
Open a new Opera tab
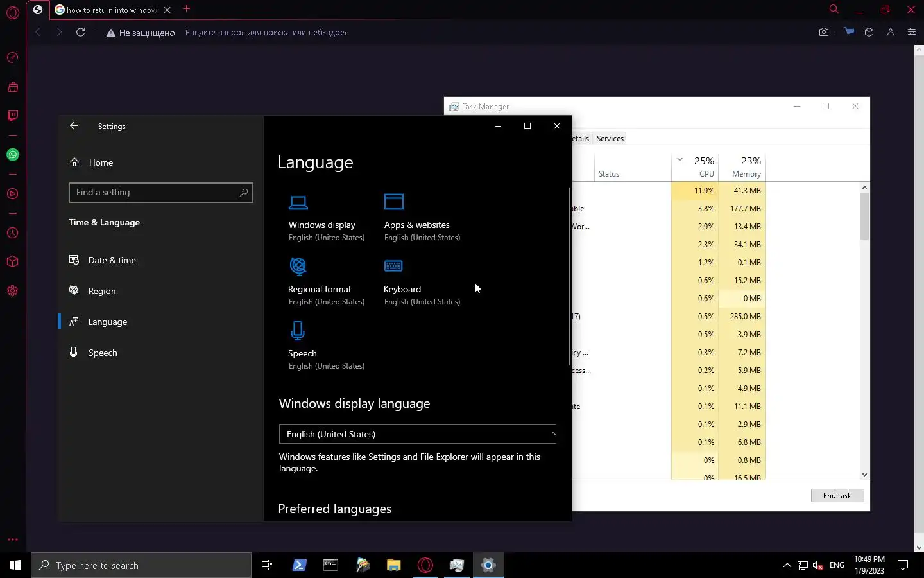(x=186, y=9)
